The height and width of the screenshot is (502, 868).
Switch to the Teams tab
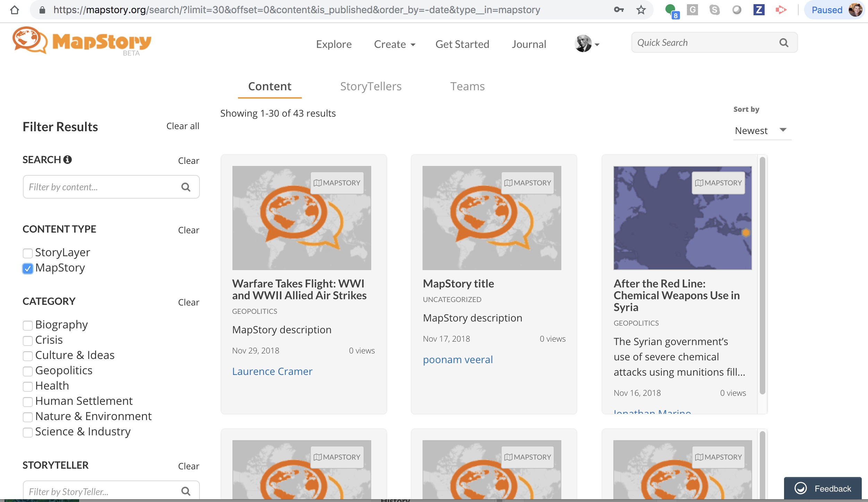click(x=467, y=86)
